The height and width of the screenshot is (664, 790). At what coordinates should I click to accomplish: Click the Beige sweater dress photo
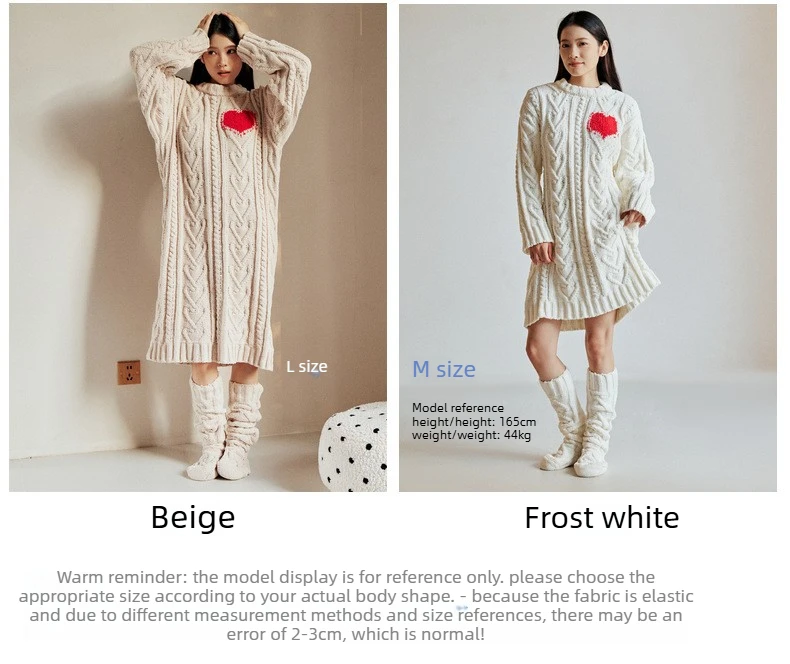[x=198, y=247]
